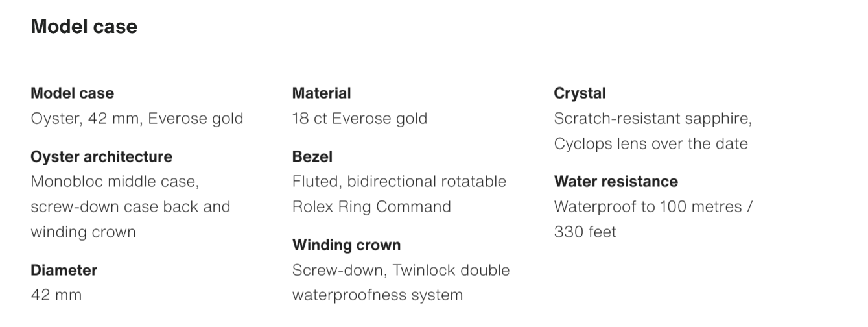The width and height of the screenshot is (868, 327).
Task: Select the "Monobloc middle case," line
Action: click(115, 182)
